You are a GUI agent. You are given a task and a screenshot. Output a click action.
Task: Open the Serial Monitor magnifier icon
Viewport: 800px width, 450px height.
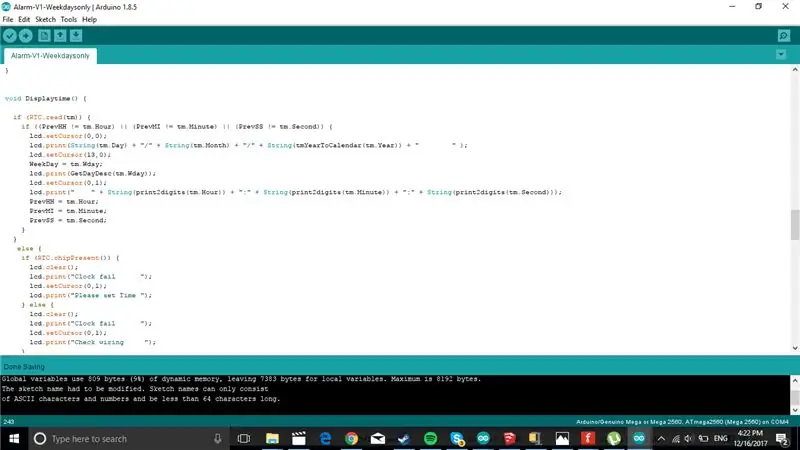pyautogui.click(x=784, y=36)
